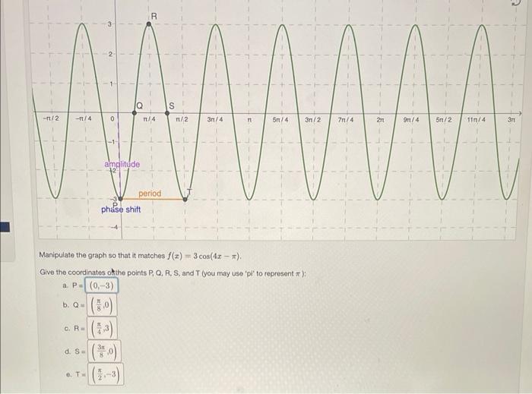The height and width of the screenshot is (394, 532).
Task: Select point Q on the x-axis
Action: (x=135, y=113)
